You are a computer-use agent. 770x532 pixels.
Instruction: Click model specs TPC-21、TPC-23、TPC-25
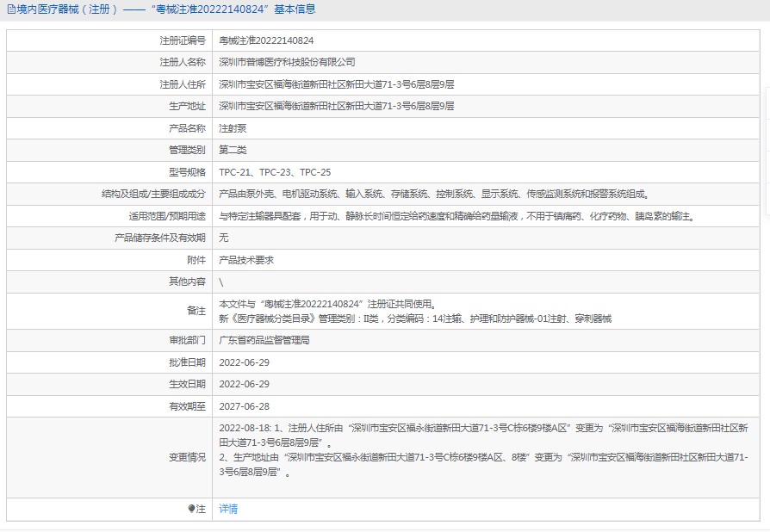(275, 172)
